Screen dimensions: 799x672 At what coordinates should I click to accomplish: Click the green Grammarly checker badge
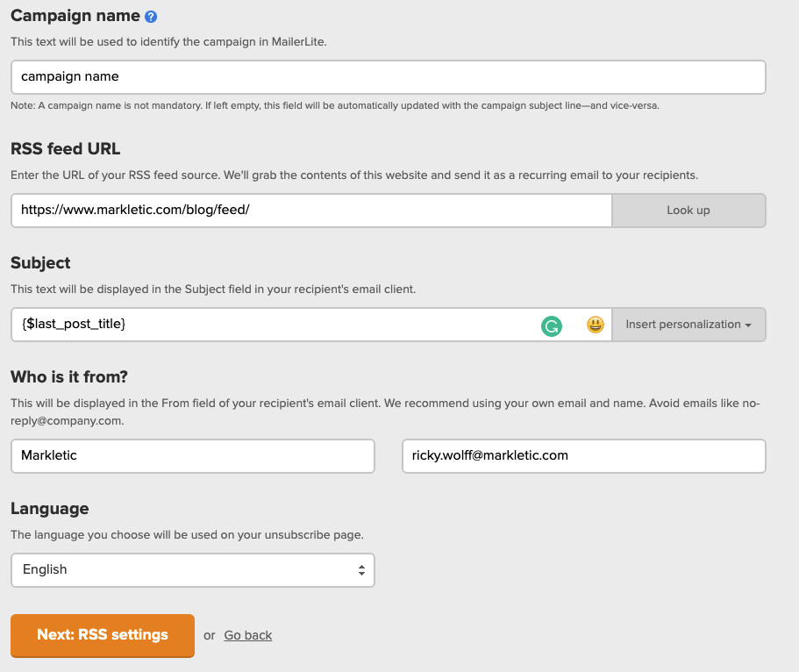click(x=551, y=325)
